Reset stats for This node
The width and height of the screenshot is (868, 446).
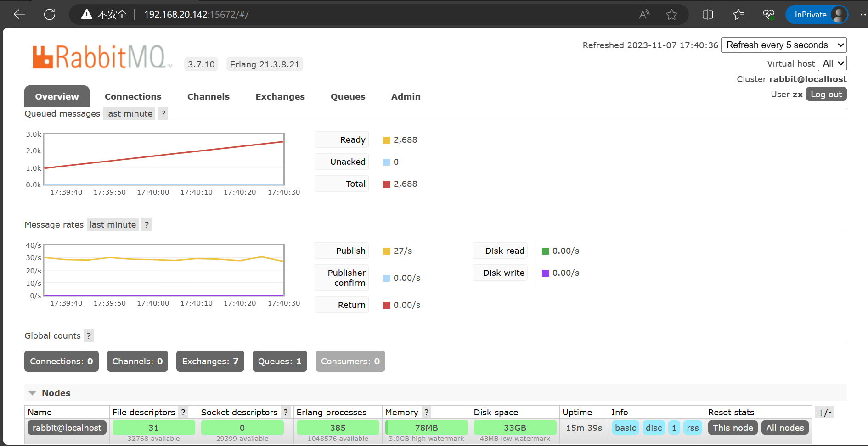click(x=733, y=428)
